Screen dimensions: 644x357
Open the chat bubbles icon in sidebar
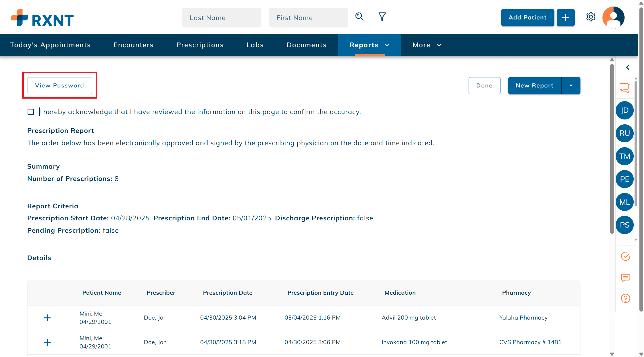tap(625, 88)
